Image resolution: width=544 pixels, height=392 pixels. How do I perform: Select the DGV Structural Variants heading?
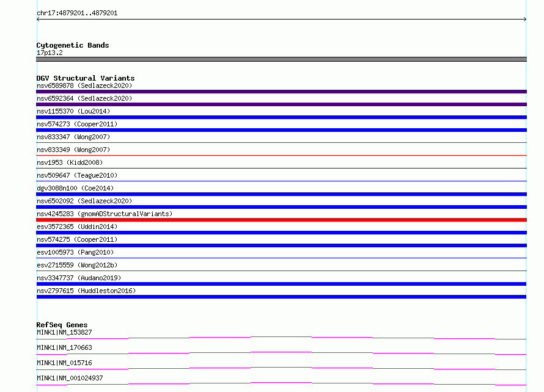pos(86,78)
